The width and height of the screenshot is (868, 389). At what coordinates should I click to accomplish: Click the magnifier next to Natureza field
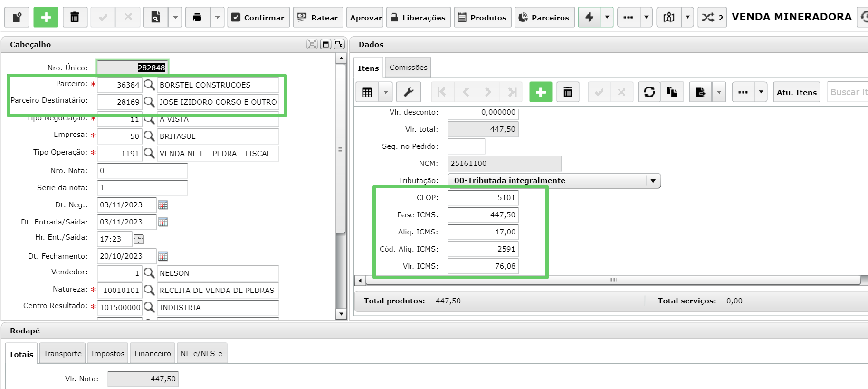[149, 290]
